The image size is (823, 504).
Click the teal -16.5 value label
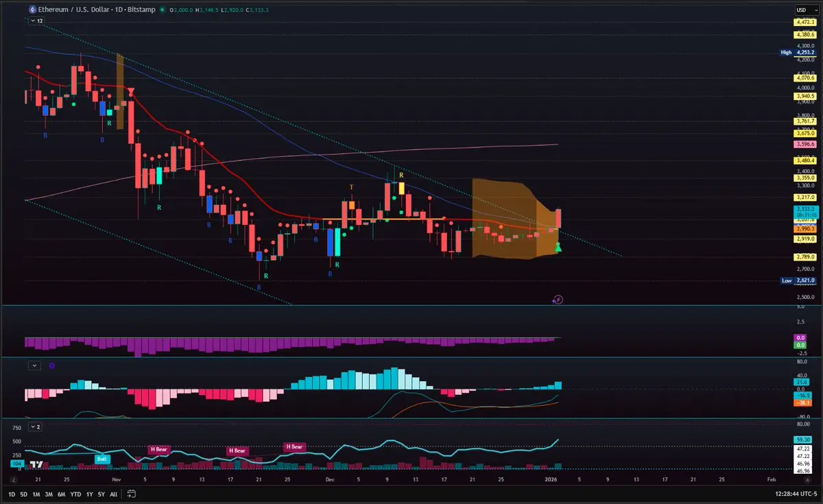[804, 396]
